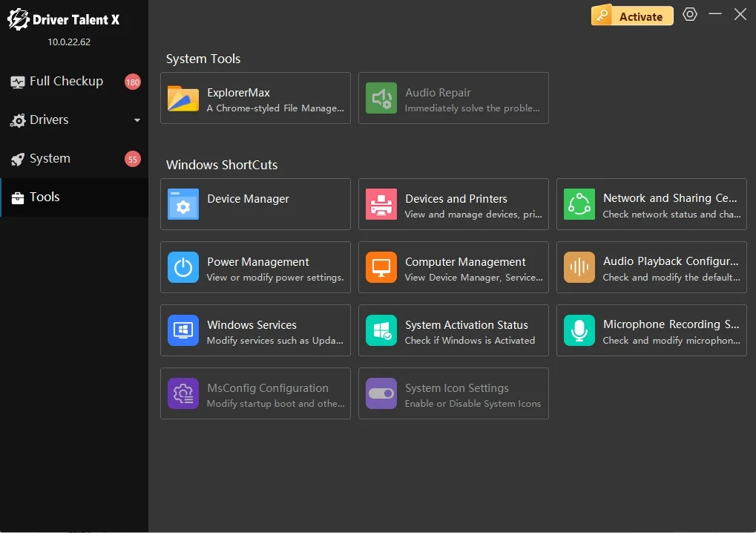Click the red Devices and Printers icon
Viewport: 756px width, 533px height.
381,205
